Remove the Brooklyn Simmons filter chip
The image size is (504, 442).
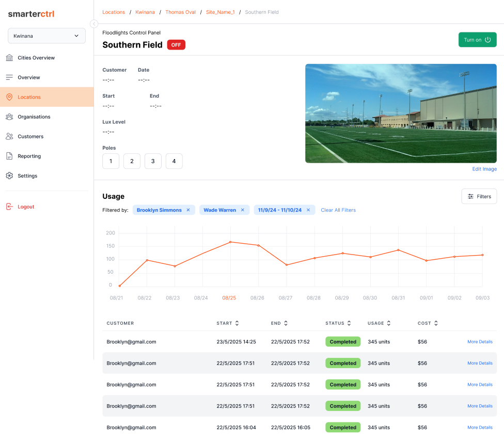click(x=188, y=210)
